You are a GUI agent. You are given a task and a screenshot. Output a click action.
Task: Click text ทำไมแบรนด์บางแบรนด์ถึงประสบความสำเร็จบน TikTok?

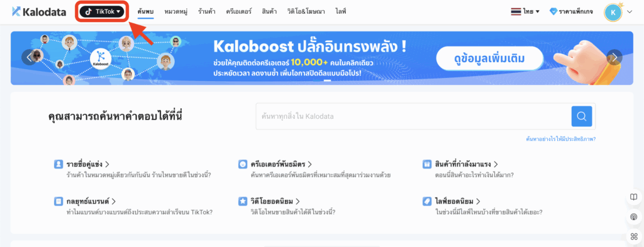(139, 212)
